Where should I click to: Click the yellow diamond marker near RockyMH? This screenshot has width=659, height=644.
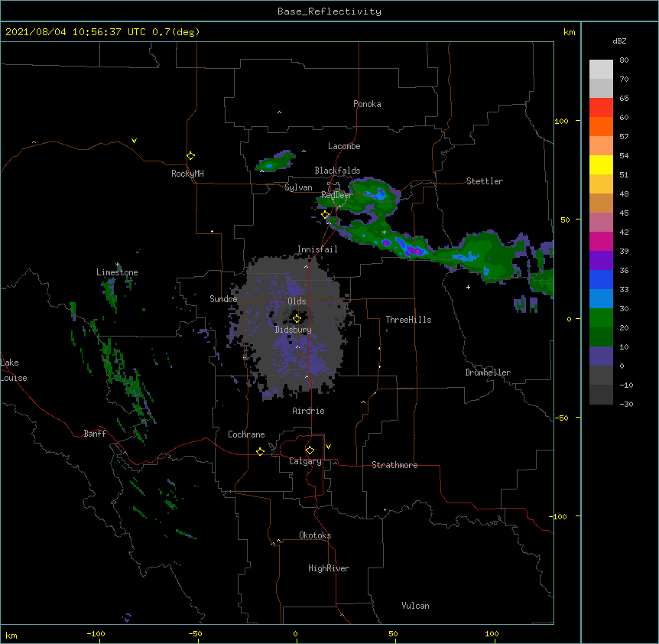pyautogui.click(x=190, y=156)
